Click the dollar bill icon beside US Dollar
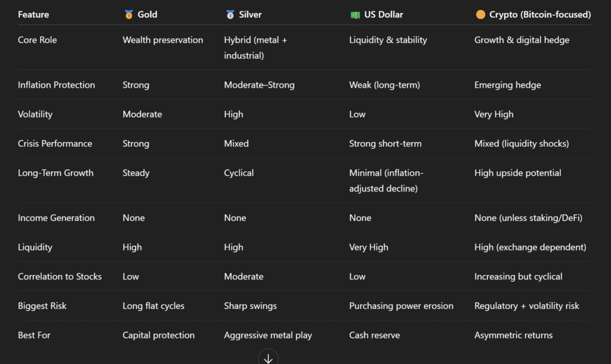 pyautogui.click(x=355, y=14)
